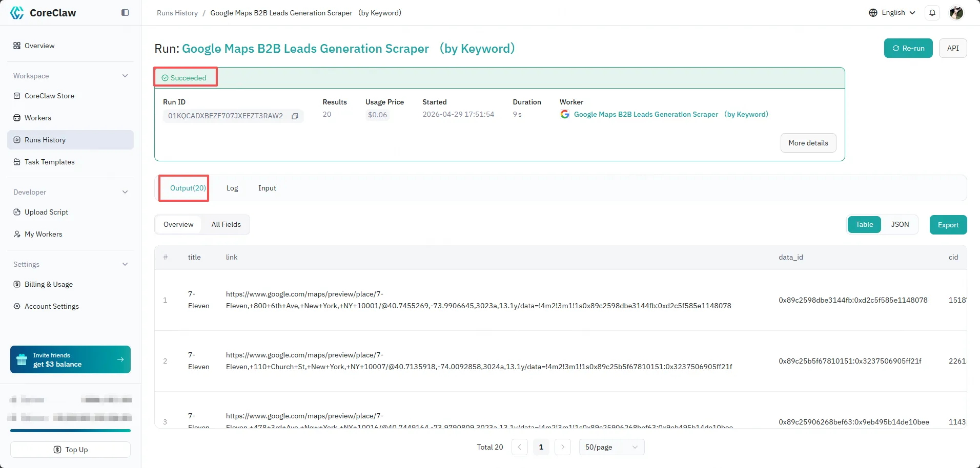Go to next results page
The width and height of the screenshot is (980, 468).
(563, 447)
